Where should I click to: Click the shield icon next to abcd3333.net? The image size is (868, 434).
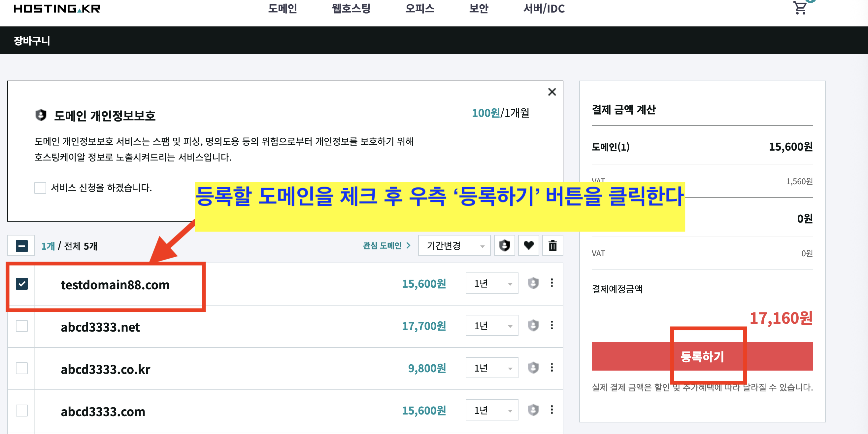[534, 326]
